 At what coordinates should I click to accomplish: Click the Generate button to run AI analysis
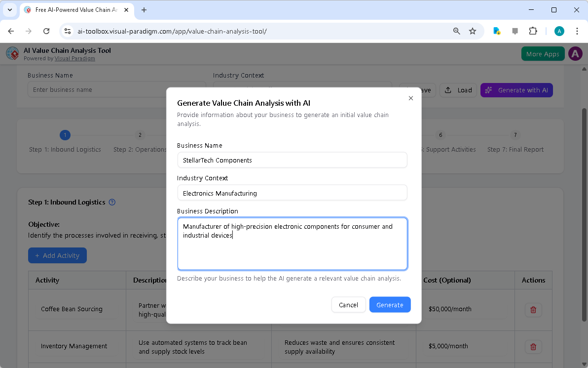click(x=390, y=305)
